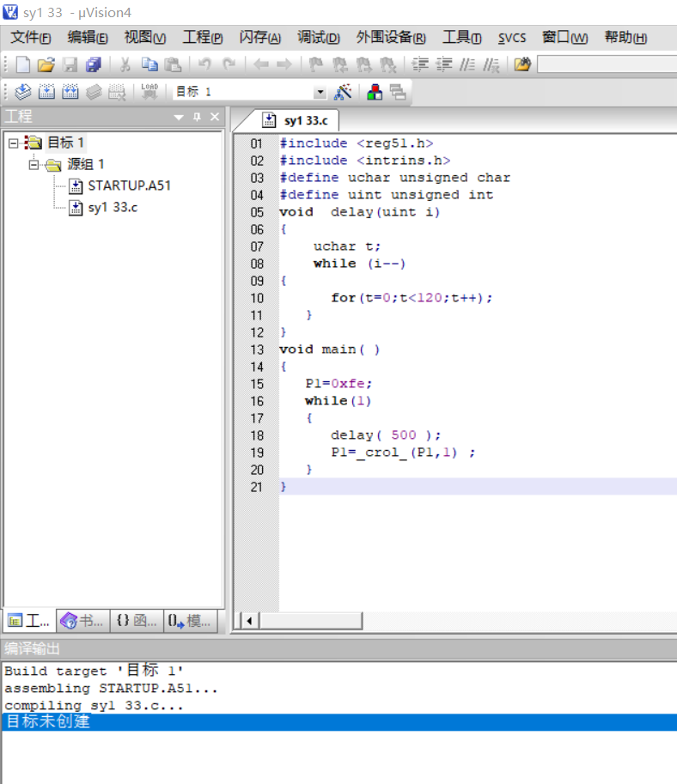This screenshot has height=784, width=677.
Task: Navigate forwards arrow icon
Action: click(x=284, y=64)
